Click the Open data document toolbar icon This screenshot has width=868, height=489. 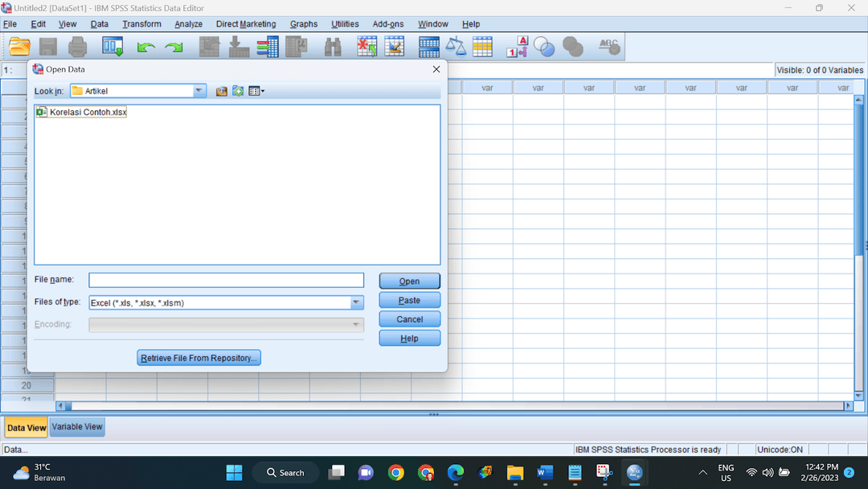coord(19,47)
